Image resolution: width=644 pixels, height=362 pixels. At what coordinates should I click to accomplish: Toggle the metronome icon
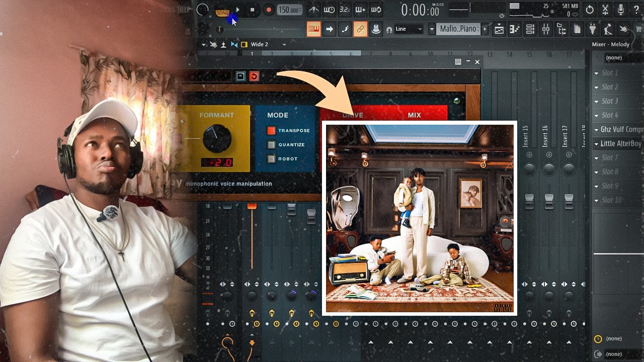click(x=313, y=10)
